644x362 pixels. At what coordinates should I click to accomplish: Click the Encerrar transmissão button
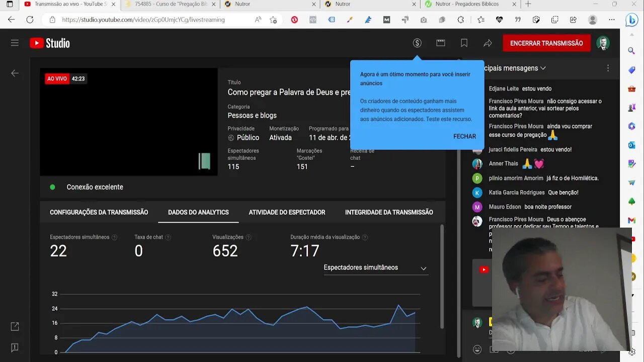click(546, 43)
